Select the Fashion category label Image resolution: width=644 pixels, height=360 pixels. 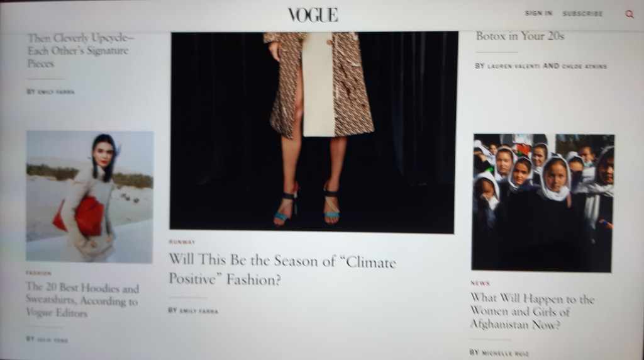point(38,273)
